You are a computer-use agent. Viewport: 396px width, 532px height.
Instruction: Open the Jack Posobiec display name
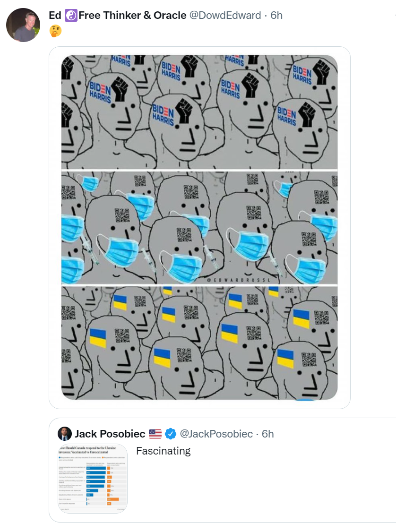[x=109, y=434]
